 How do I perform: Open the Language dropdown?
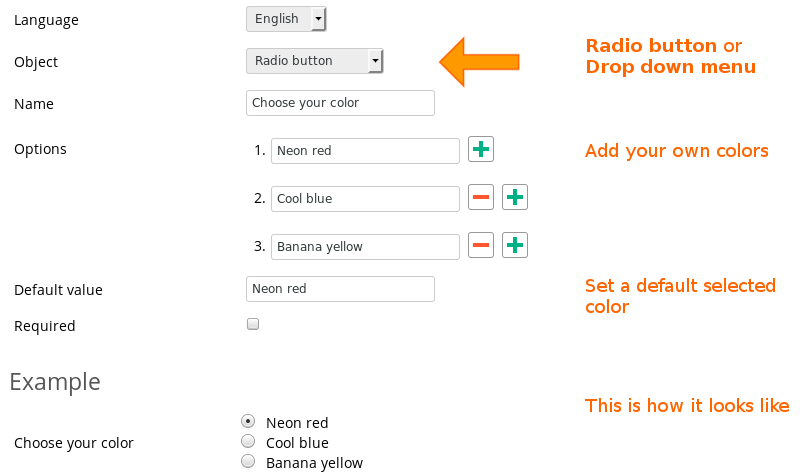pos(286,19)
